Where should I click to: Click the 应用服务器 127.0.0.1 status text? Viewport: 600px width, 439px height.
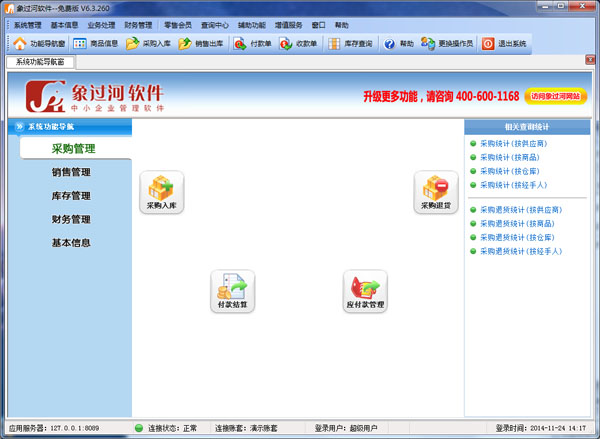click(x=54, y=428)
